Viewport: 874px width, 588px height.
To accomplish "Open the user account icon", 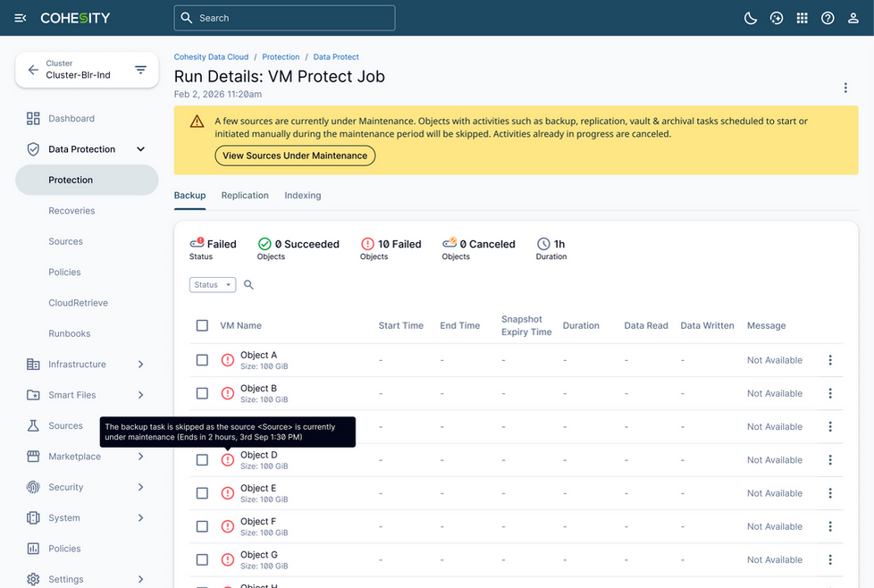I will [x=853, y=18].
